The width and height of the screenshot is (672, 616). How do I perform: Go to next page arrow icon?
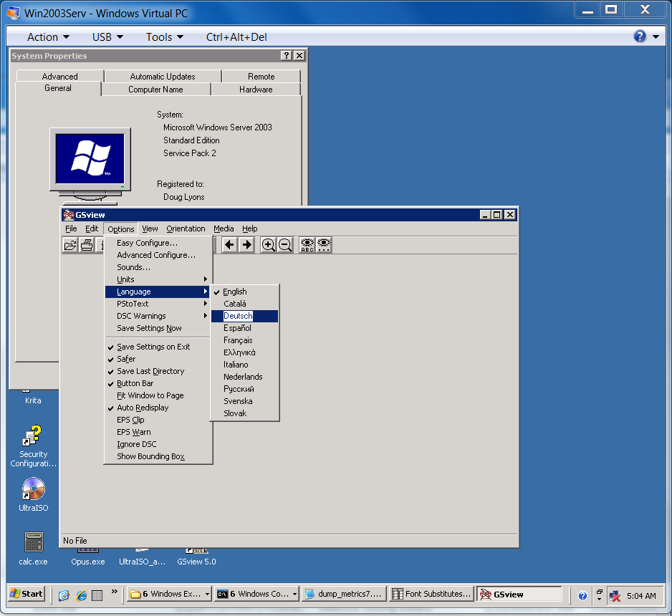pyautogui.click(x=246, y=245)
